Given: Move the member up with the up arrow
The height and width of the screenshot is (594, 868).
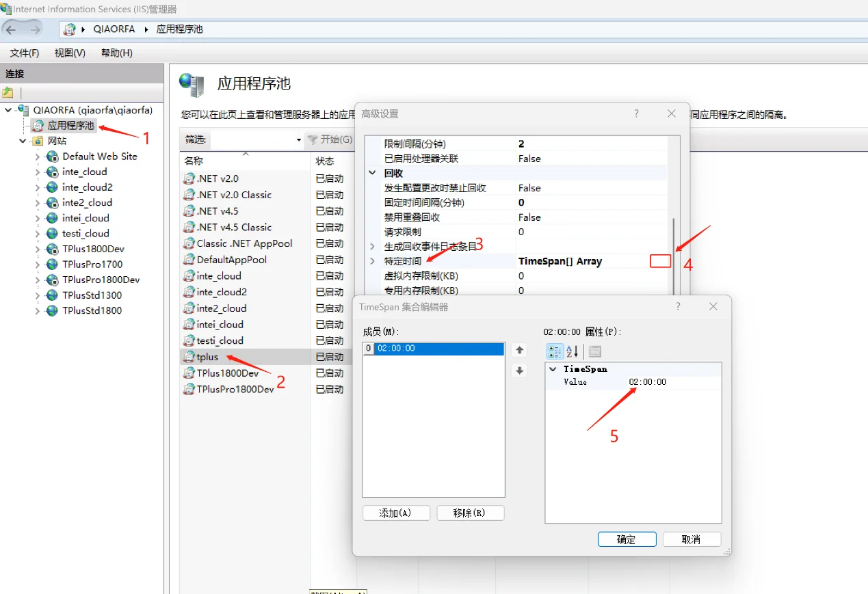Looking at the screenshot, I should (x=519, y=349).
